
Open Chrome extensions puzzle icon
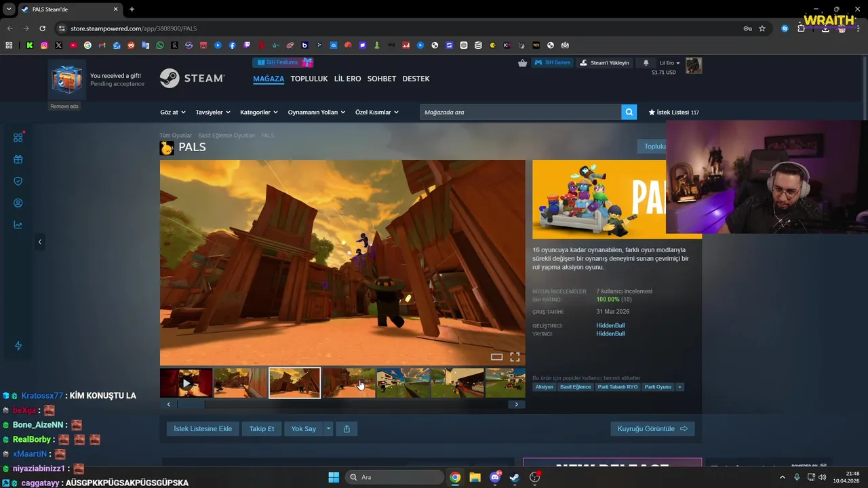801,28
